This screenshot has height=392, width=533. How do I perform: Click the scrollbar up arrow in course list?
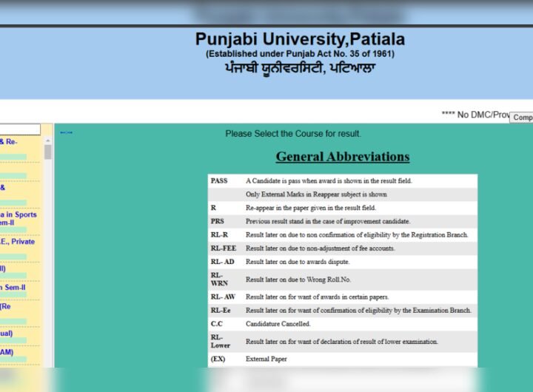click(x=48, y=141)
